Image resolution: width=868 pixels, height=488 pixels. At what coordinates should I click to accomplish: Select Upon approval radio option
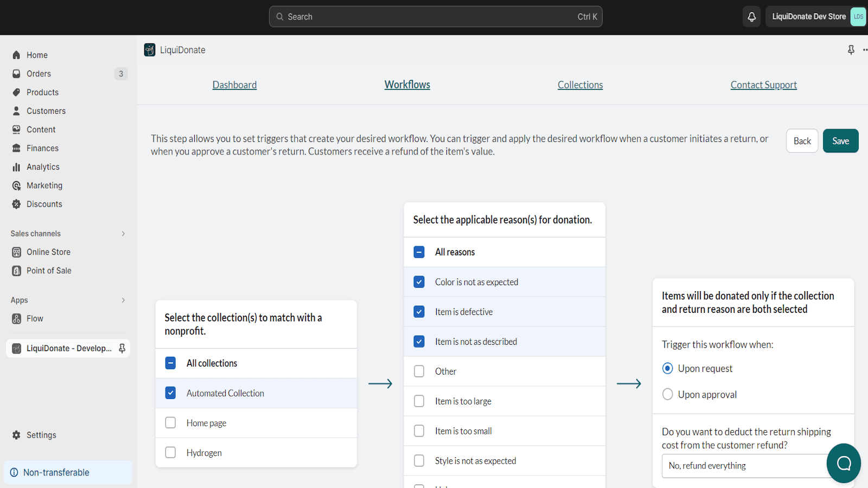(668, 394)
